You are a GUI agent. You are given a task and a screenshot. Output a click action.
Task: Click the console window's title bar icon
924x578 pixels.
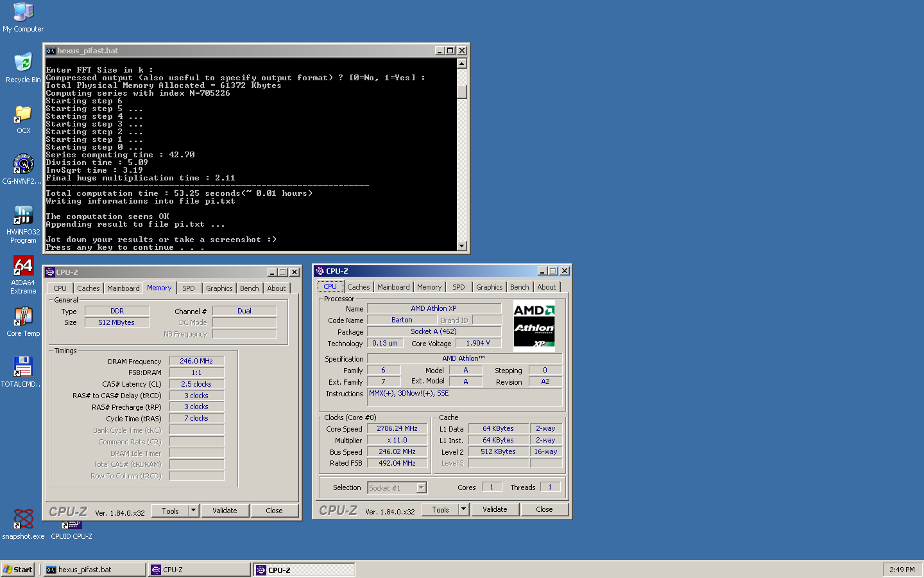pos(51,51)
